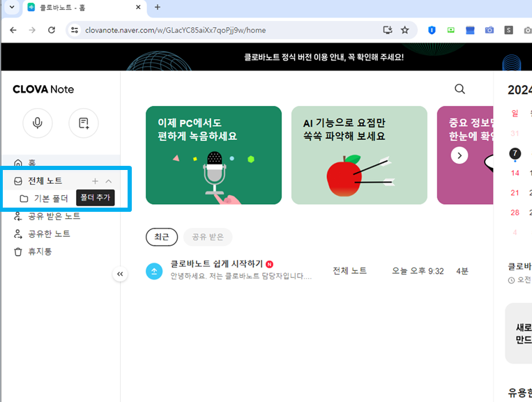
Task: Open the PC recording green banner card
Action: click(214, 155)
